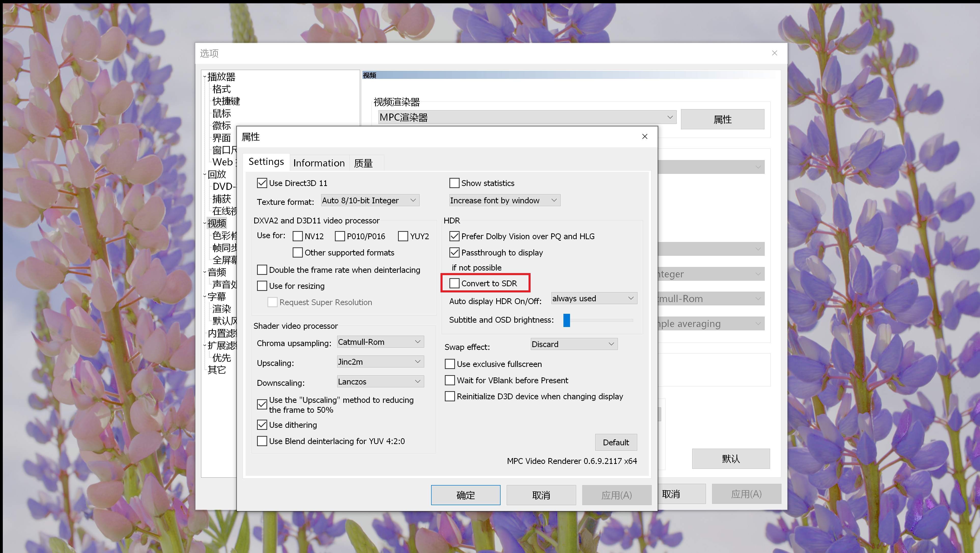The width and height of the screenshot is (980, 553).
Task: Adjust Subtitle and OSD brightness slider
Action: (x=566, y=320)
